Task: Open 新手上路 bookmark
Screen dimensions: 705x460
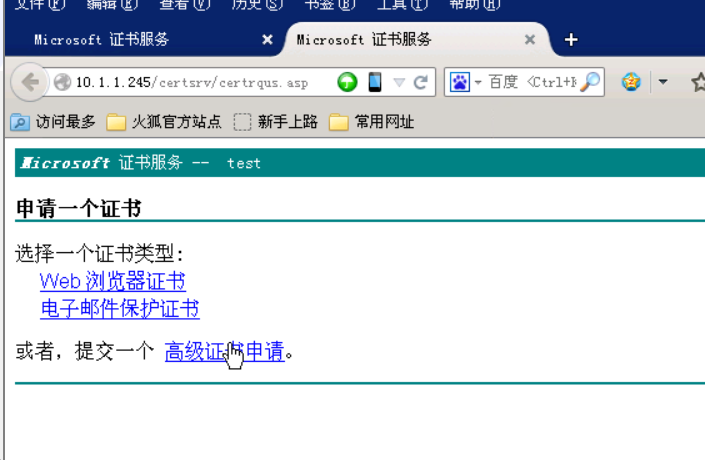Action: click(276, 122)
